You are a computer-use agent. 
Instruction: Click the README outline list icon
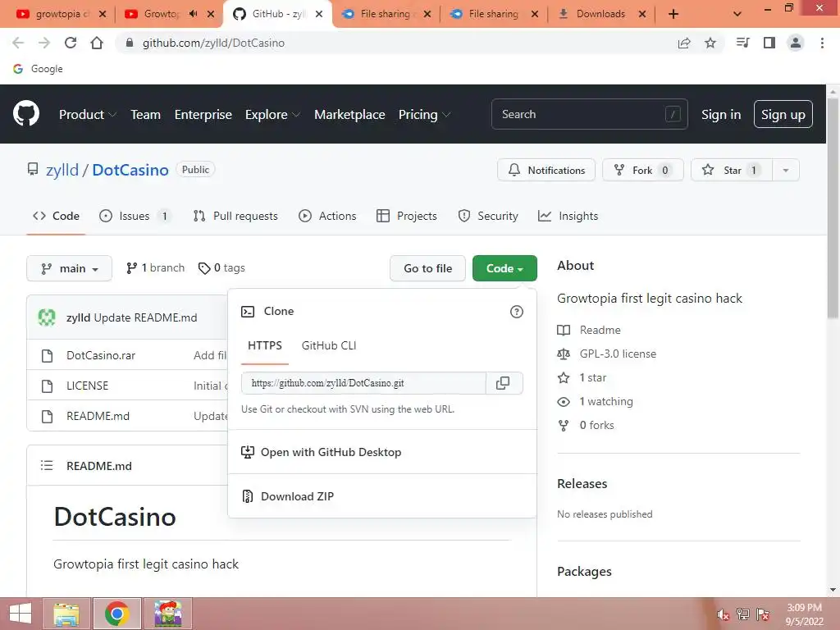point(47,466)
